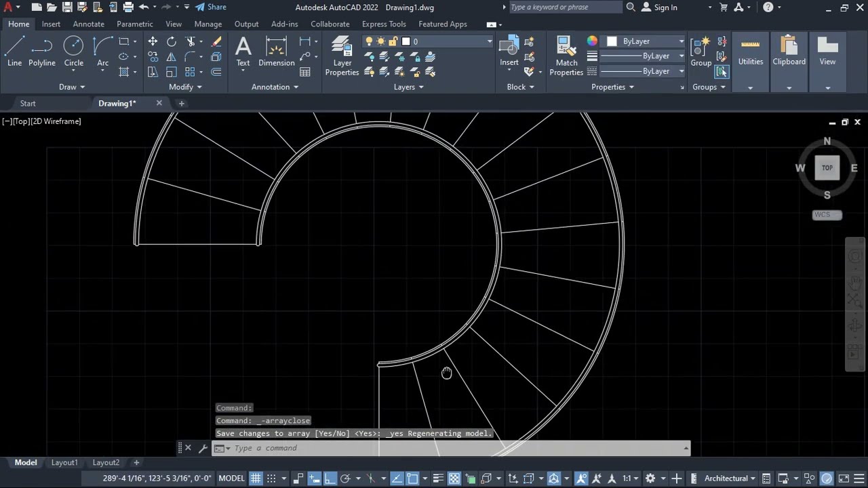Select the Arc tool
Screen dimensions: 868x488
(x=102, y=52)
